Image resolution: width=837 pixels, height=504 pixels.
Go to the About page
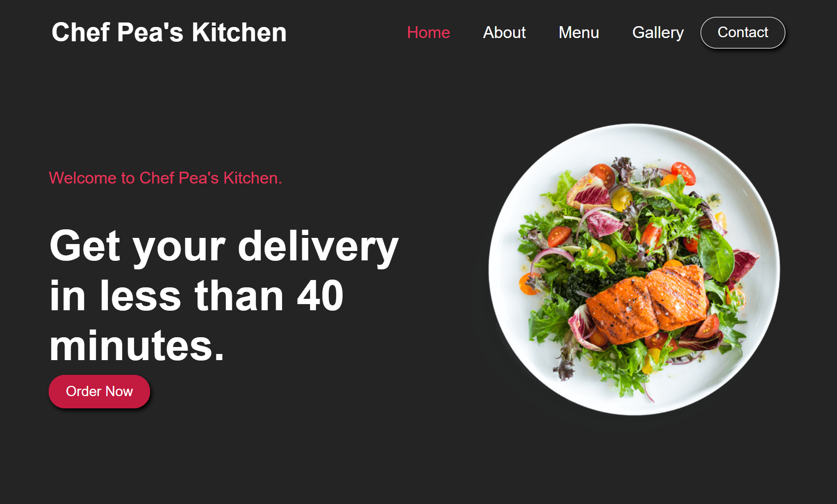tap(504, 32)
